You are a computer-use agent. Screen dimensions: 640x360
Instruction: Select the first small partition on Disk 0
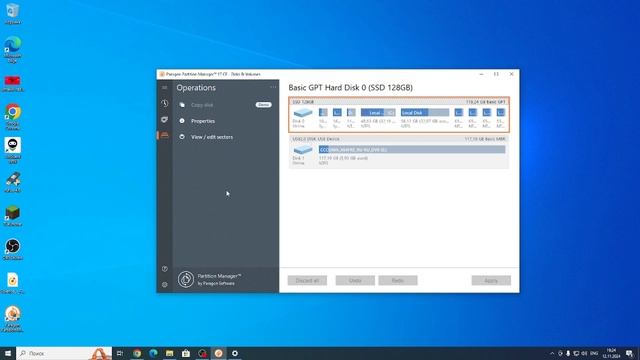(323, 112)
